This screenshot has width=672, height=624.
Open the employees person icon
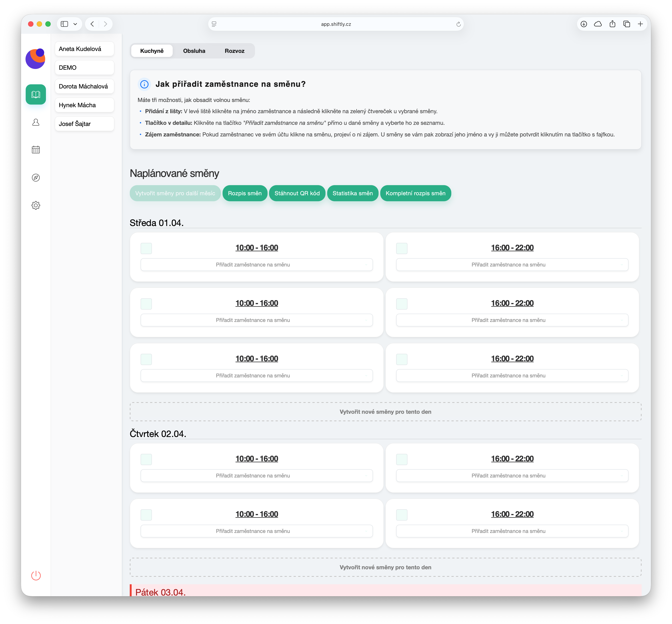point(36,122)
